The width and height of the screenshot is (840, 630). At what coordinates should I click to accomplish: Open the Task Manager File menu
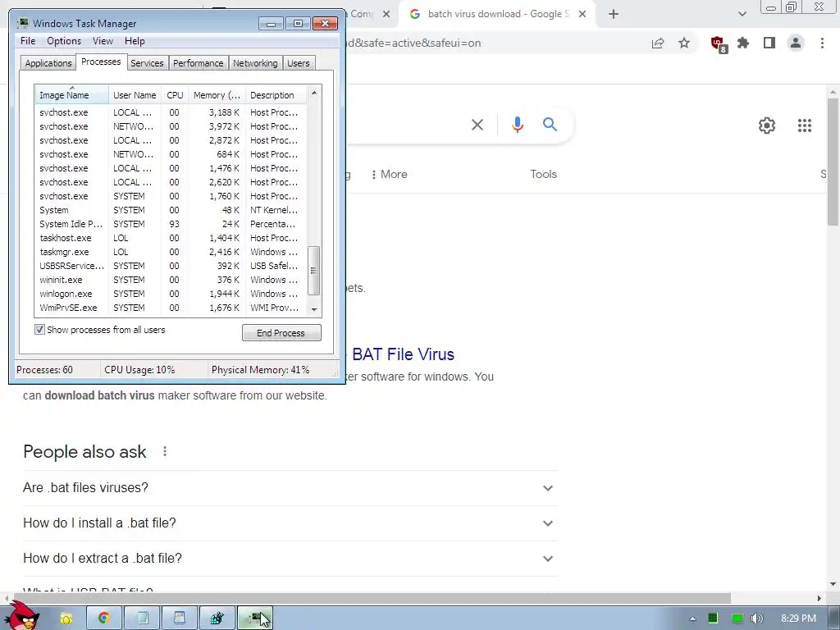pyautogui.click(x=28, y=41)
